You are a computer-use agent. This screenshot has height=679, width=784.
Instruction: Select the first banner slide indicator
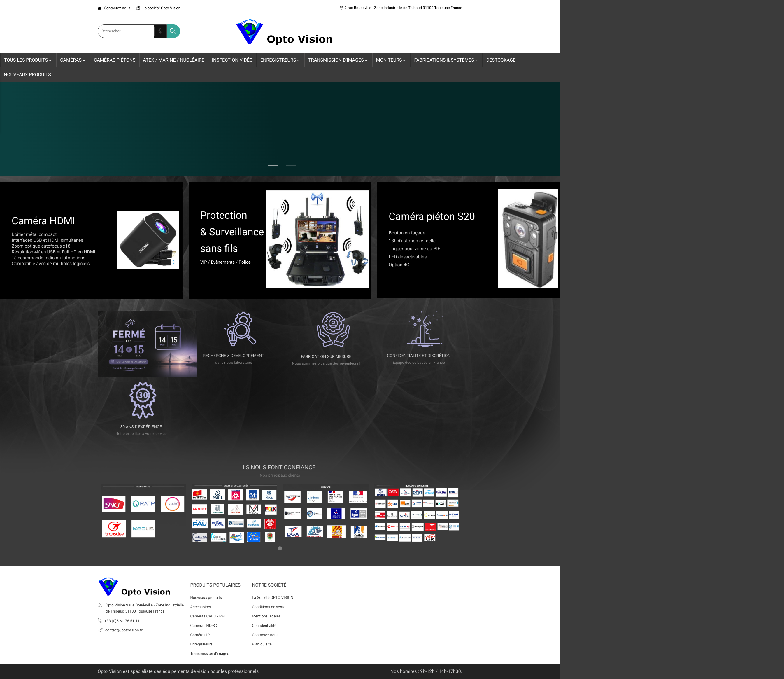click(273, 165)
